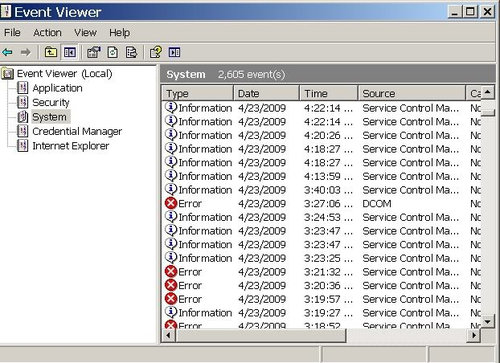Select time cell 3:23:25
Viewport: 500px width, 363px height.
coord(328,258)
